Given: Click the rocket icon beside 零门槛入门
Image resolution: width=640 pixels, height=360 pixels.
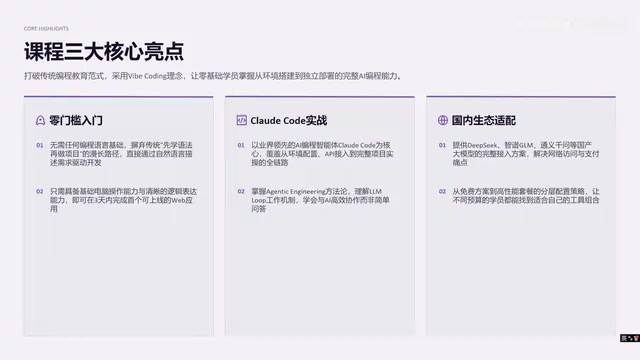Looking at the screenshot, I should pos(40,120).
